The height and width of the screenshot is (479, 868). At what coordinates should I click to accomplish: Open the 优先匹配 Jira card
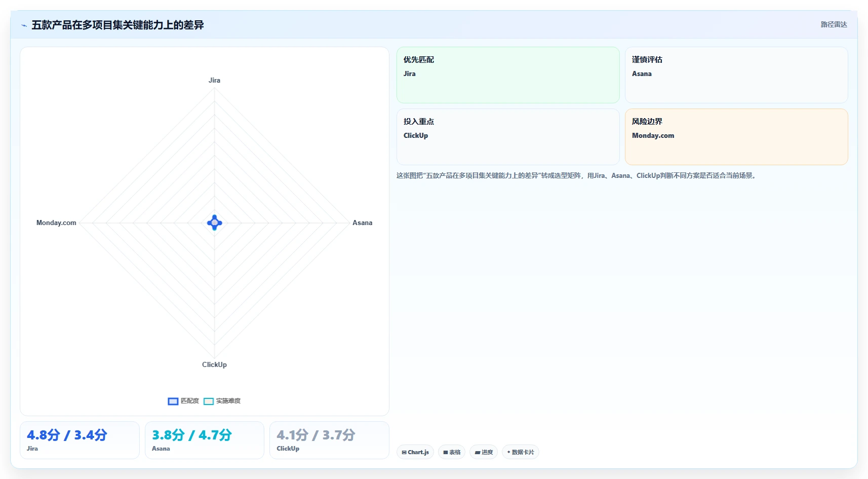coord(508,75)
